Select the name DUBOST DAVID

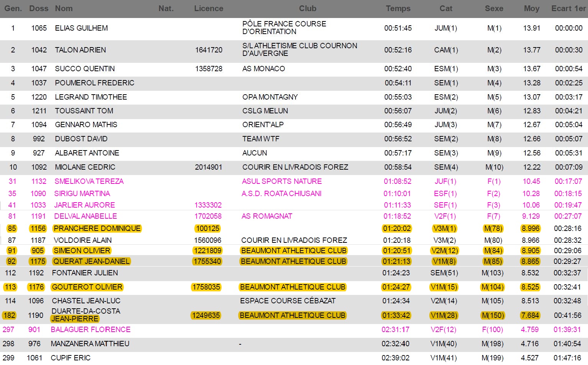[81, 139]
